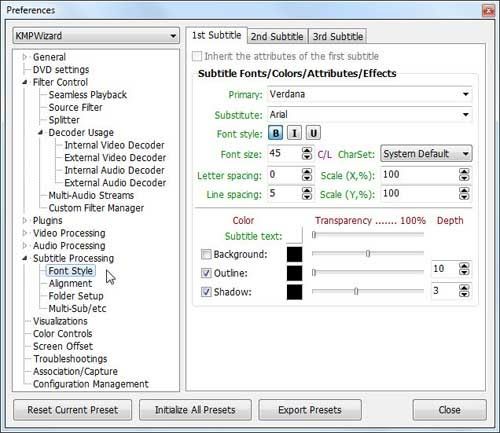Expand the Plugins tree node

pos(25,220)
